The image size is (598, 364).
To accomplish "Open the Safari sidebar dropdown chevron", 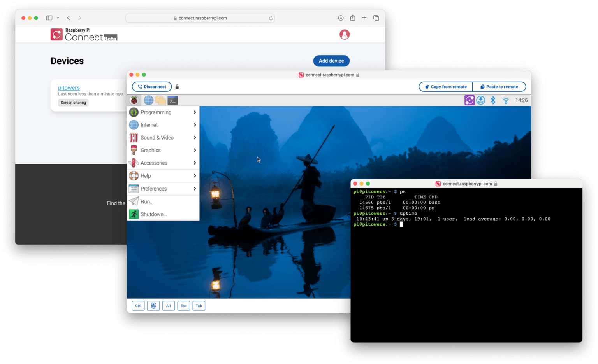I will 58,18.
